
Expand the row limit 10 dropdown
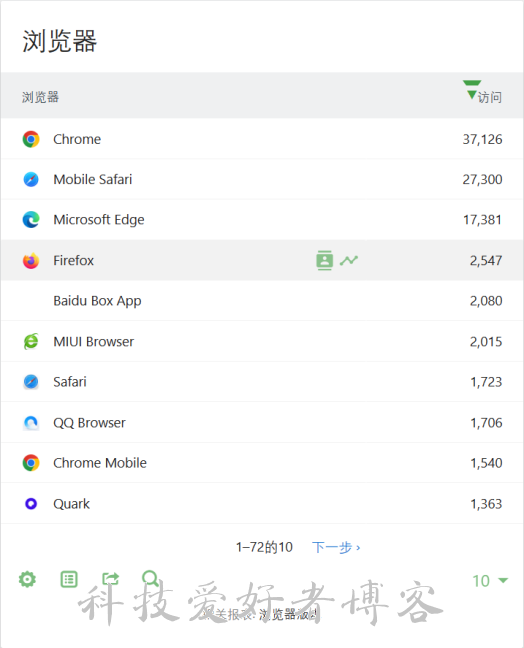[490, 581]
